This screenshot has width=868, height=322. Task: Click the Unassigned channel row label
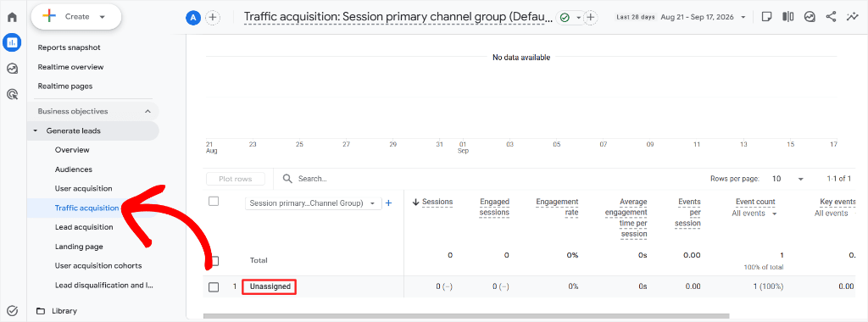(x=270, y=286)
